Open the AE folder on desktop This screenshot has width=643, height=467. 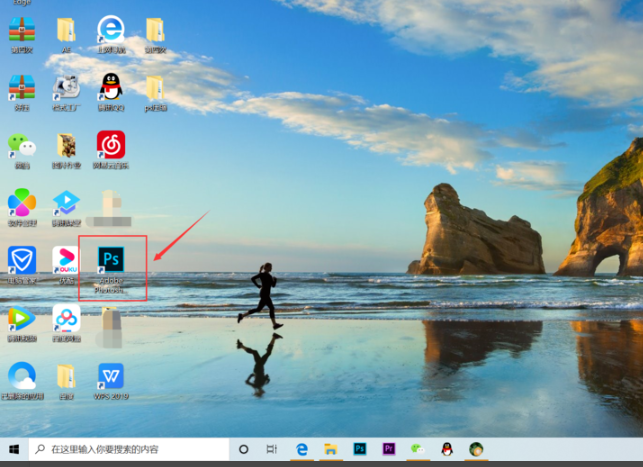[x=66, y=29]
